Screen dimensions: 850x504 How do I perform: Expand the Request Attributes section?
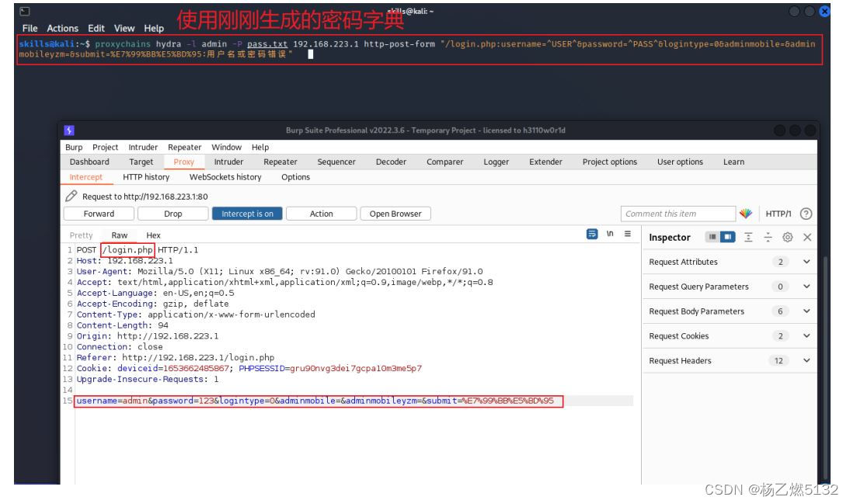806,262
